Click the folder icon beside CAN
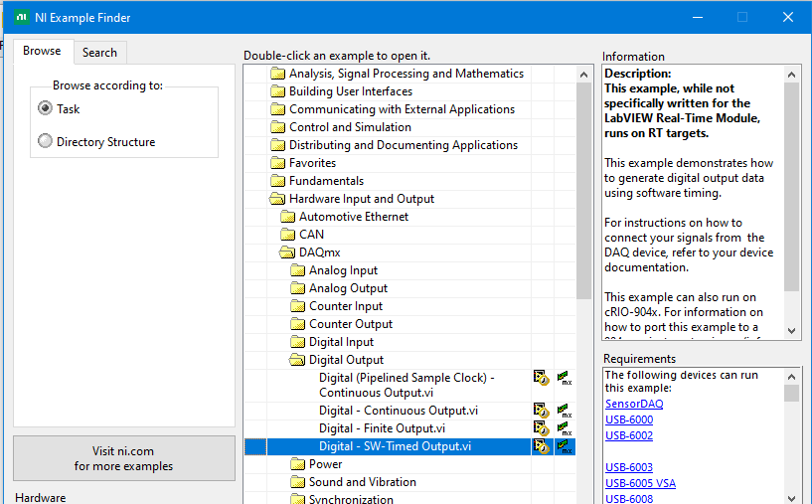 288,235
